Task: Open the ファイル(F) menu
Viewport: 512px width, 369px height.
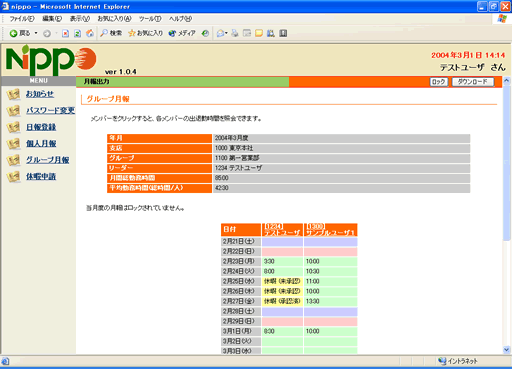Action: point(22,19)
